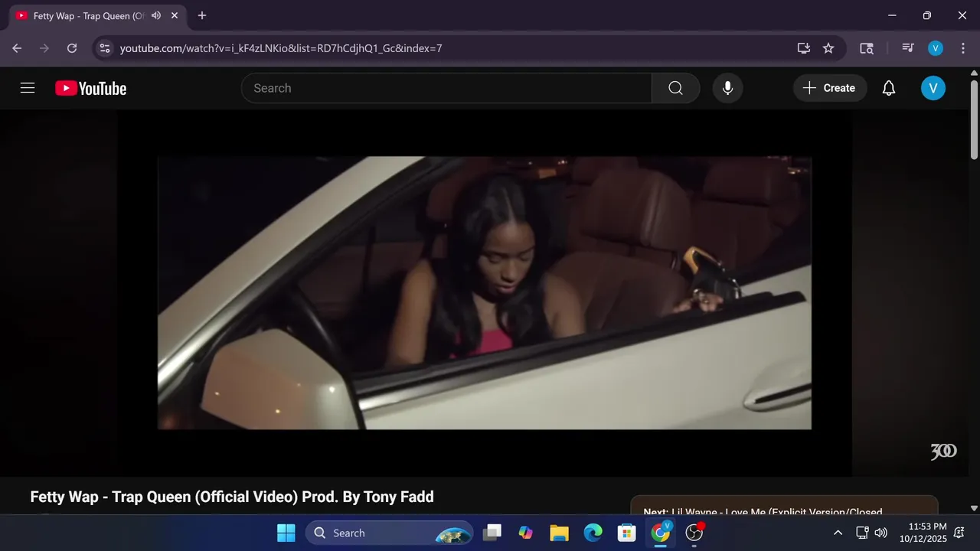This screenshot has height=551, width=980.
Task: Open Chrome media controls icon
Action: point(908,48)
